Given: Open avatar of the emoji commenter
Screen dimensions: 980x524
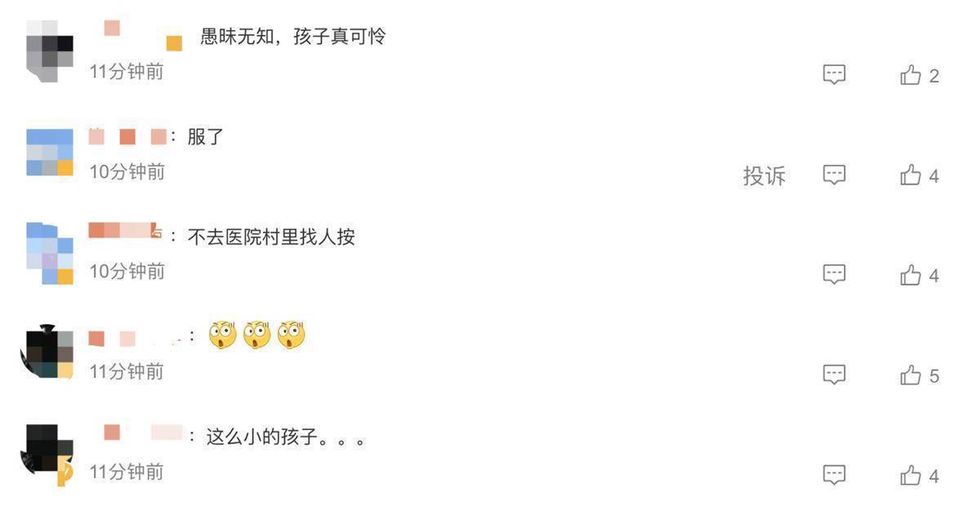Looking at the screenshot, I should tap(47, 352).
